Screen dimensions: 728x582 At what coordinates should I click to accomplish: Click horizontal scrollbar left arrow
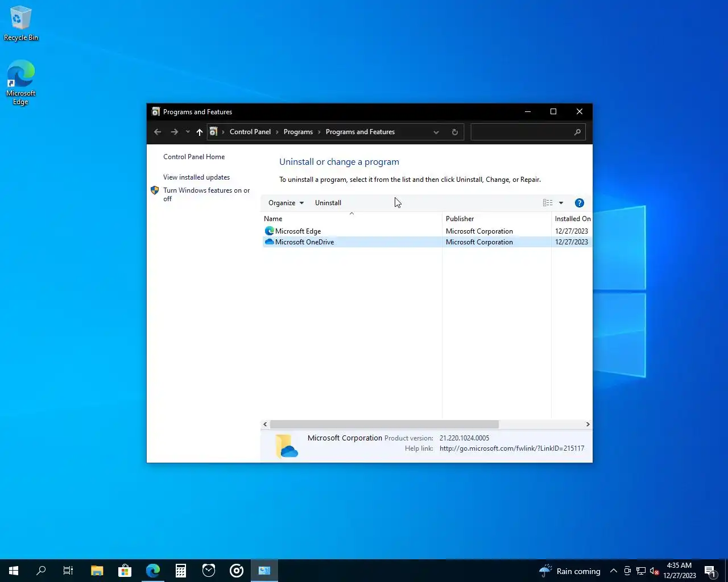tap(265, 425)
